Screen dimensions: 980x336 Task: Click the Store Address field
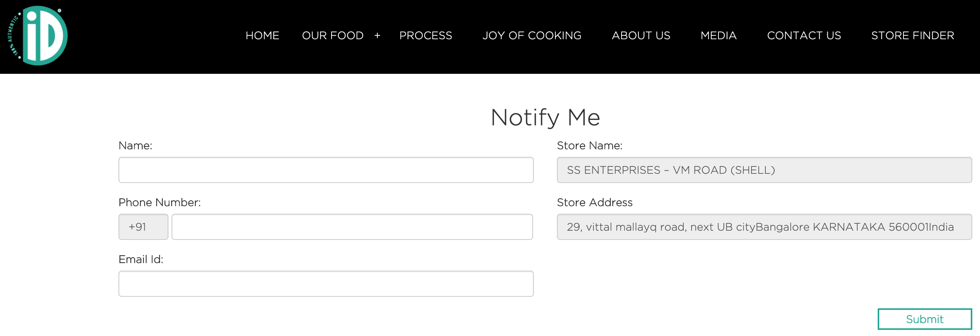point(764,227)
